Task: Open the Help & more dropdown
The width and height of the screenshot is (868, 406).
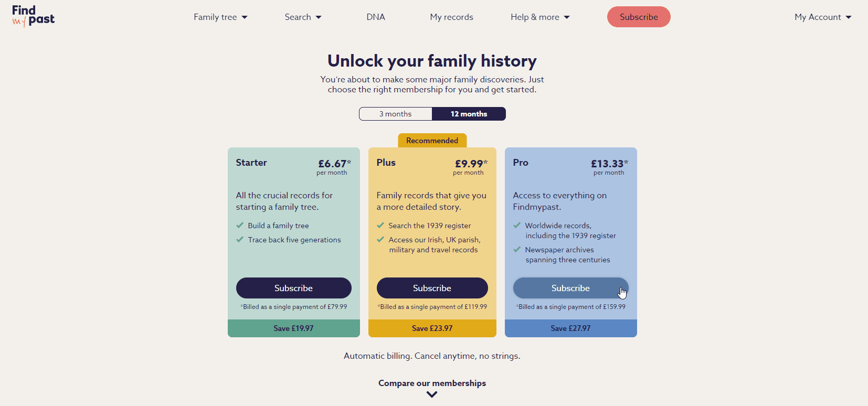Action: (535, 17)
